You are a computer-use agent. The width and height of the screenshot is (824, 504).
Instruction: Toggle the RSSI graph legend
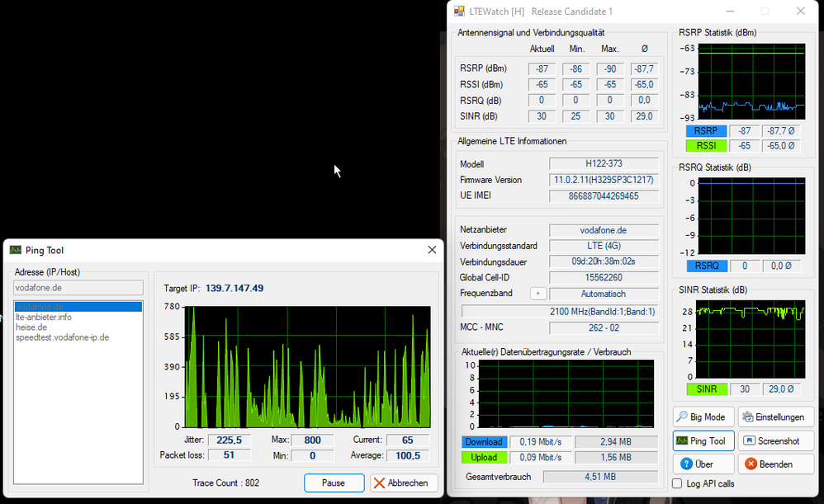tap(706, 146)
